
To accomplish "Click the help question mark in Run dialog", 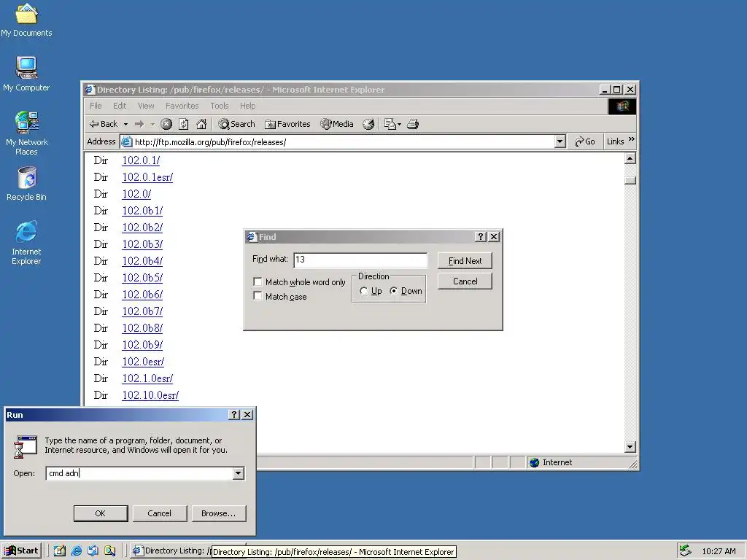I will pos(234,415).
